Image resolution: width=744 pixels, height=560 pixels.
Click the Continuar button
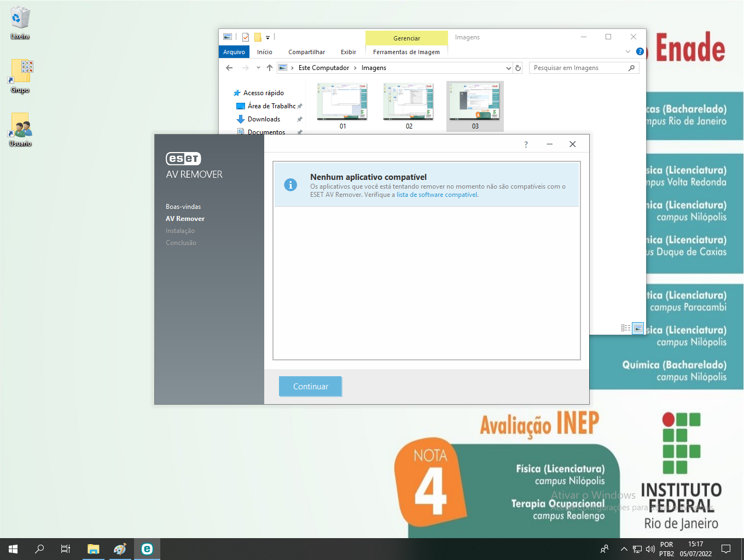click(310, 386)
